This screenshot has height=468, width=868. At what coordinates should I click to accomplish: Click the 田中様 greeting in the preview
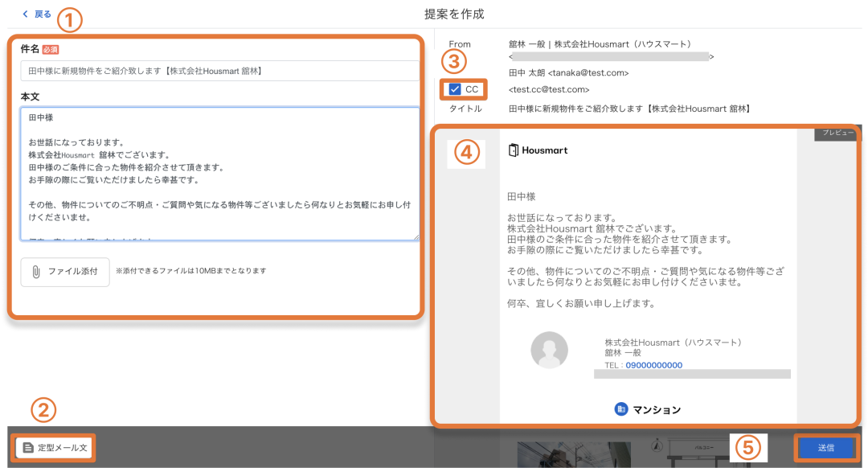click(522, 197)
